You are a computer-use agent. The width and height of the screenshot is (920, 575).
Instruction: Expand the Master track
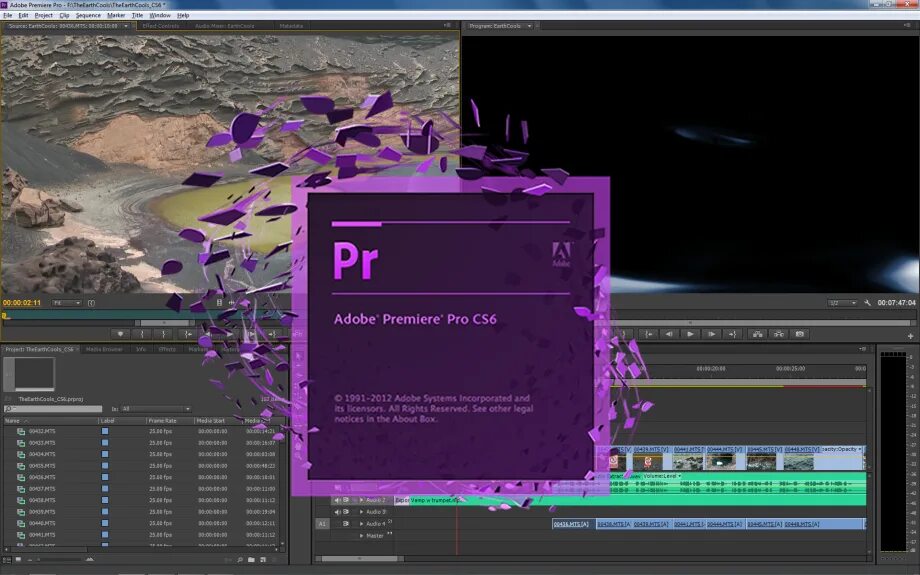click(361, 535)
